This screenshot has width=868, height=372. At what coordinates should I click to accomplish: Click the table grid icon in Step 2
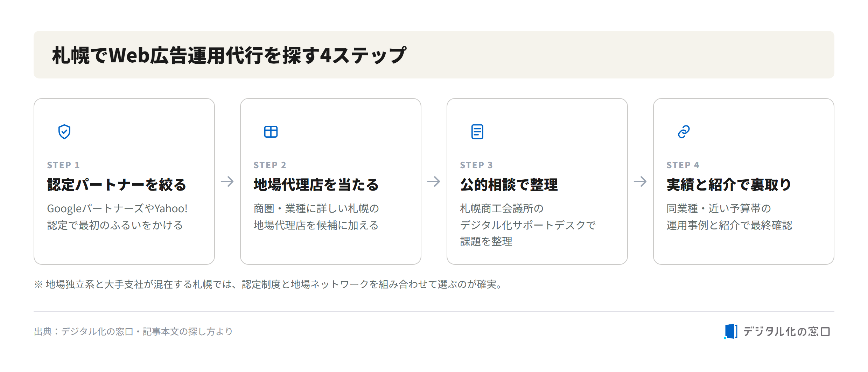click(271, 132)
